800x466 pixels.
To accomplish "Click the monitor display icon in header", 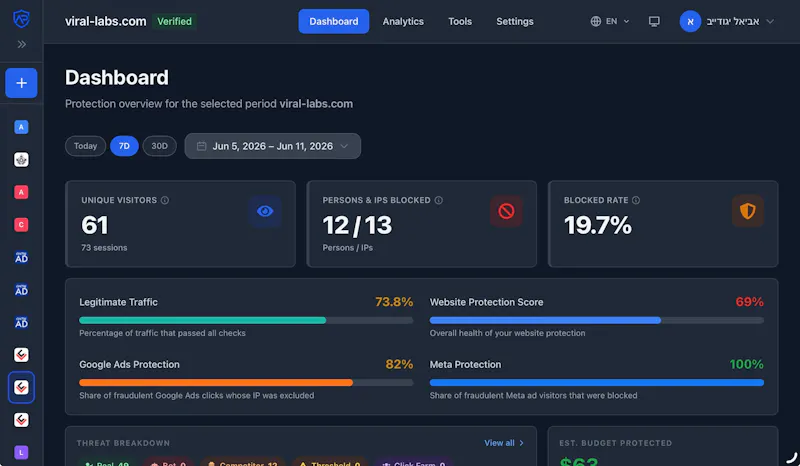I will coord(654,21).
